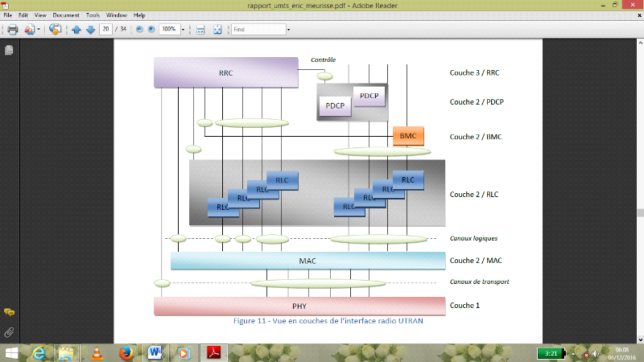Screen dimensions: 644x362
Task: Go to next page with down arrow
Action: coord(90,30)
